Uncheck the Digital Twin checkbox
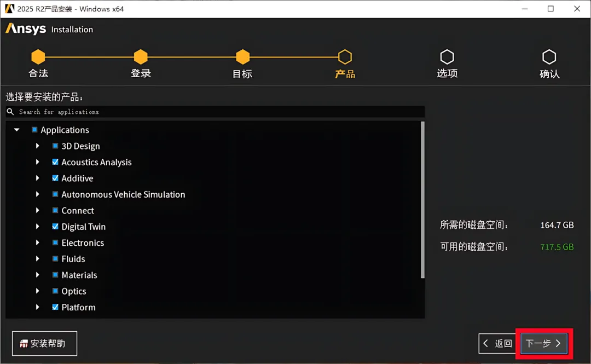This screenshot has height=364, width=591. (55, 227)
